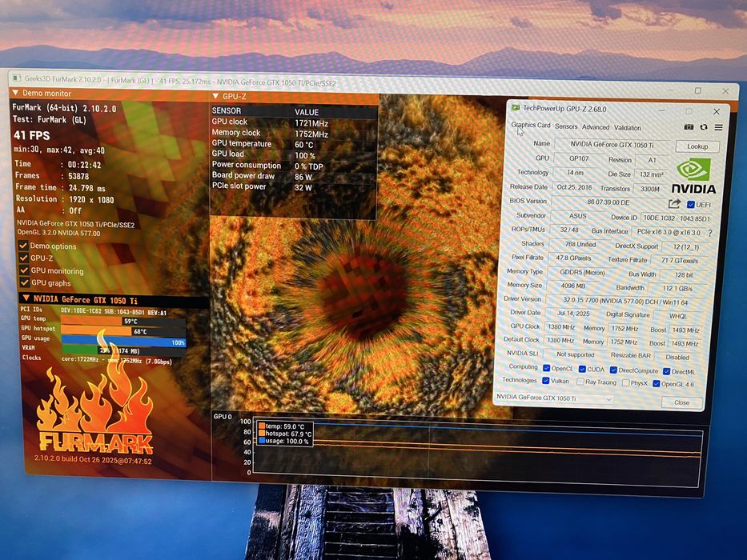Click the BIOS export share icon
This screenshot has height=560, width=747.
click(674, 204)
